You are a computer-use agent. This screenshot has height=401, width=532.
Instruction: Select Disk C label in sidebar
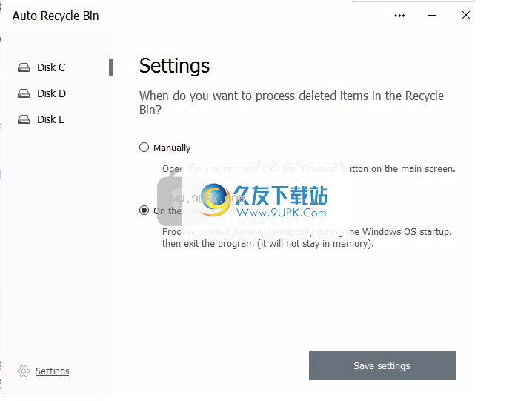click(x=51, y=67)
